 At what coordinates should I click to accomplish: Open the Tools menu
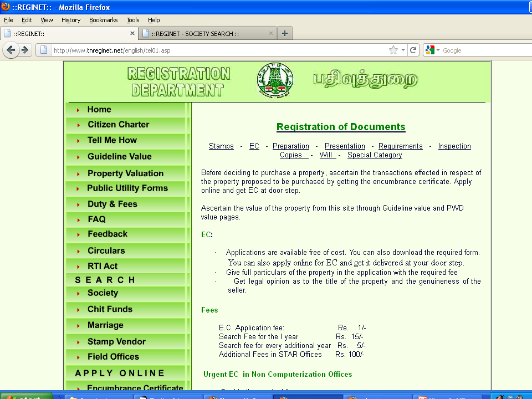point(133,20)
